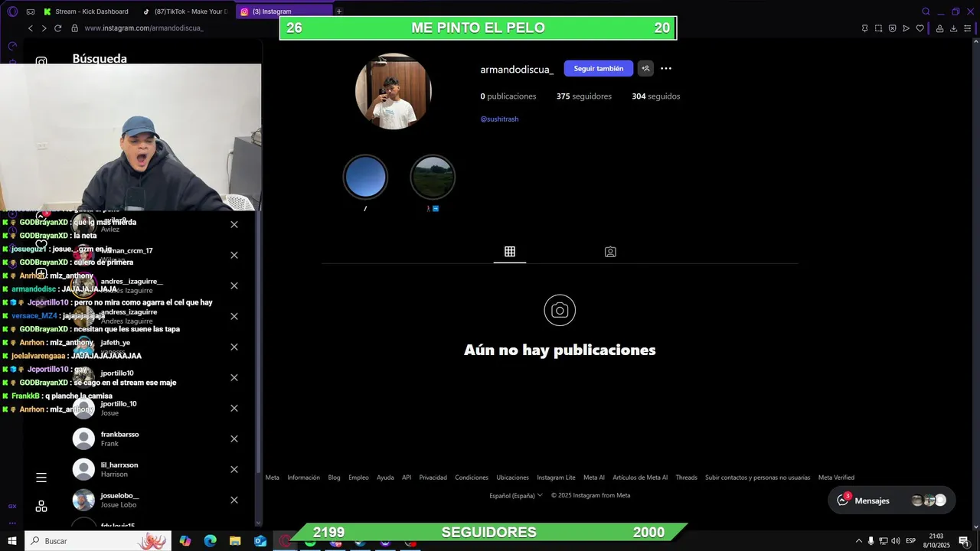Remove jportillo_10 from recent searches

click(234, 408)
